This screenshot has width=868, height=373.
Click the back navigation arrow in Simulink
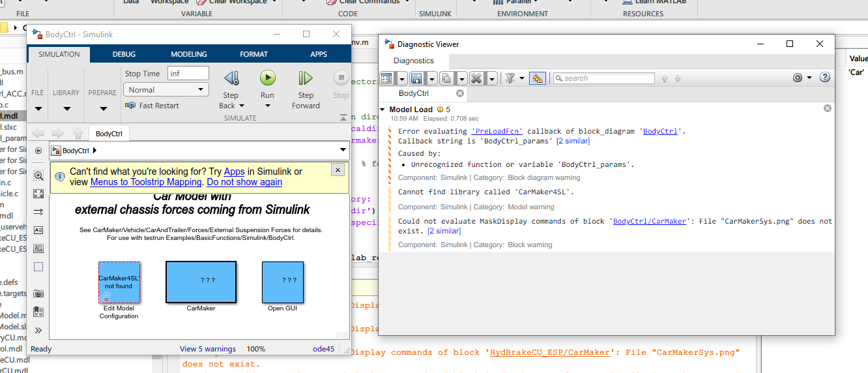pos(38,134)
